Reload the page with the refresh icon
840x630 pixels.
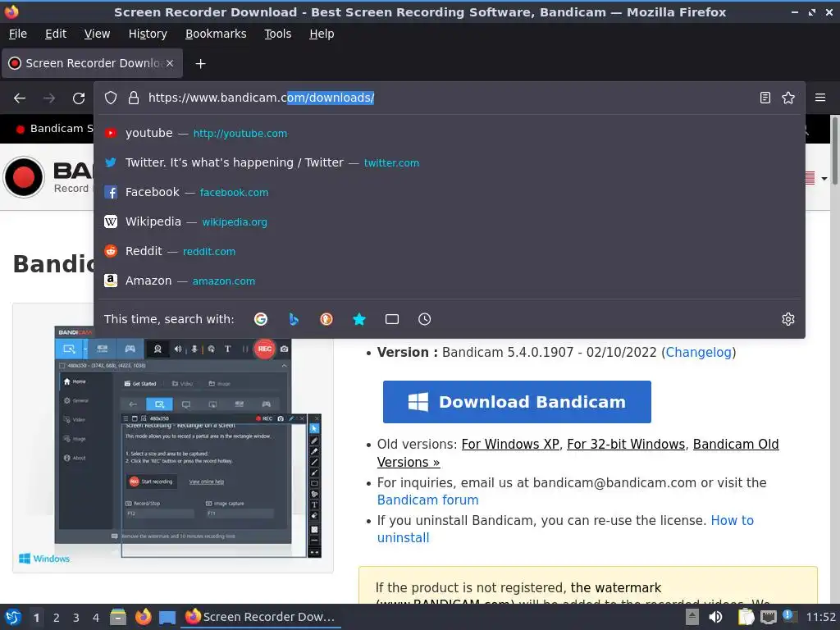[x=79, y=98]
